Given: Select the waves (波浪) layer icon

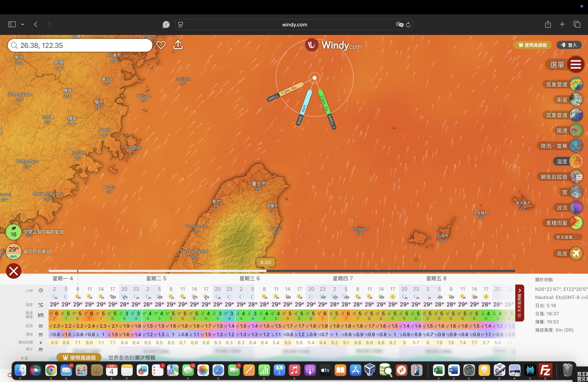Looking at the screenshot, I should (576, 207).
